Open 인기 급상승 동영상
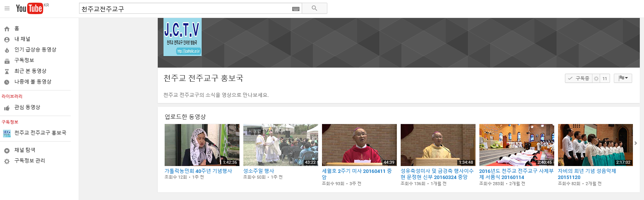Image resolution: width=644 pixels, height=200 pixels. point(35,50)
